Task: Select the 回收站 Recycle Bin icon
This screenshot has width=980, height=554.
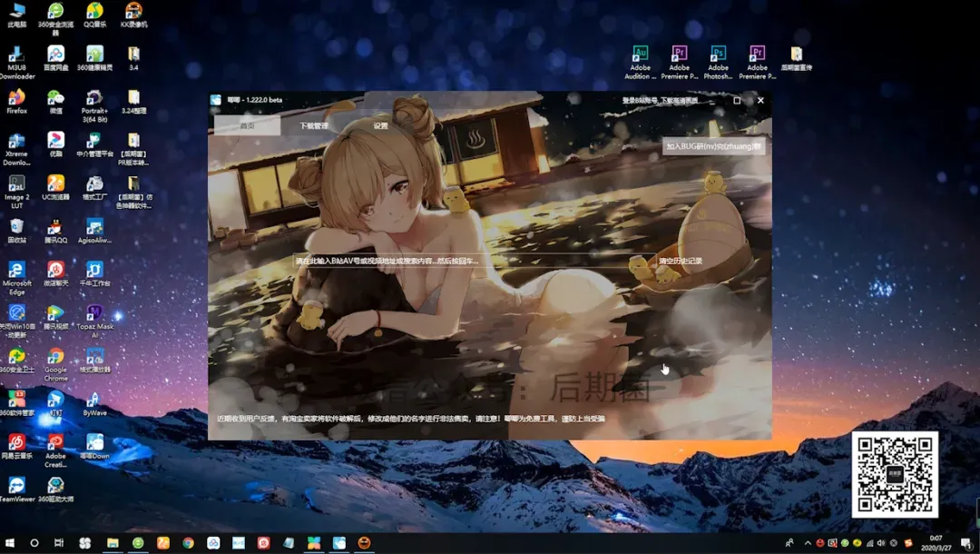Action: 17,232
